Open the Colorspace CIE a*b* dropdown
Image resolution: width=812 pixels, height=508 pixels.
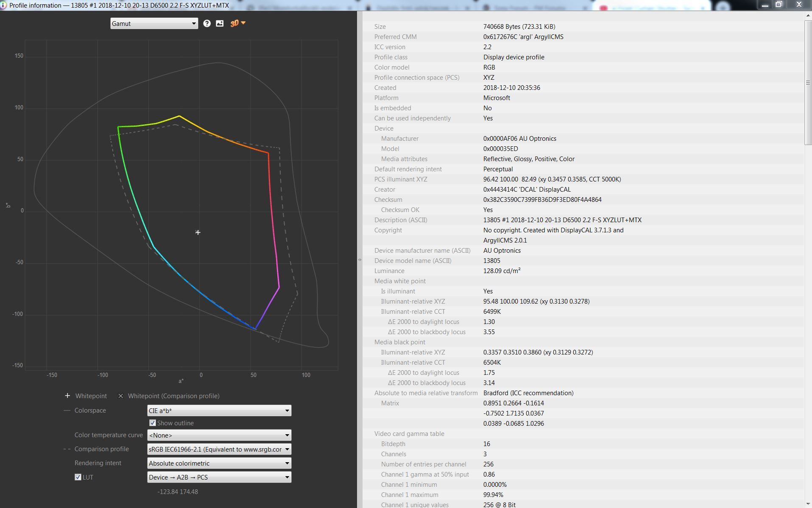coord(219,410)
